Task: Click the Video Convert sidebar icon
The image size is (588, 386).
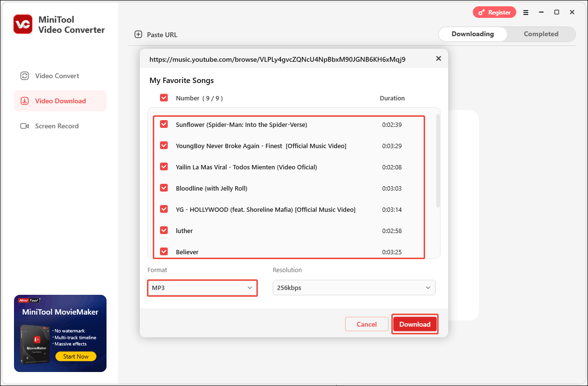Action: 24,76
